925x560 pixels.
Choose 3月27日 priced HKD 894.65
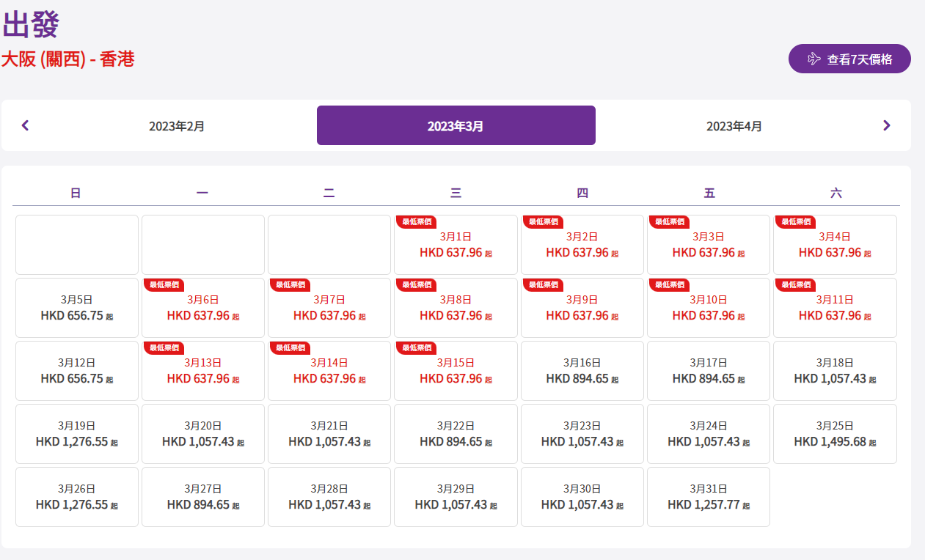[x=203, y=497]
